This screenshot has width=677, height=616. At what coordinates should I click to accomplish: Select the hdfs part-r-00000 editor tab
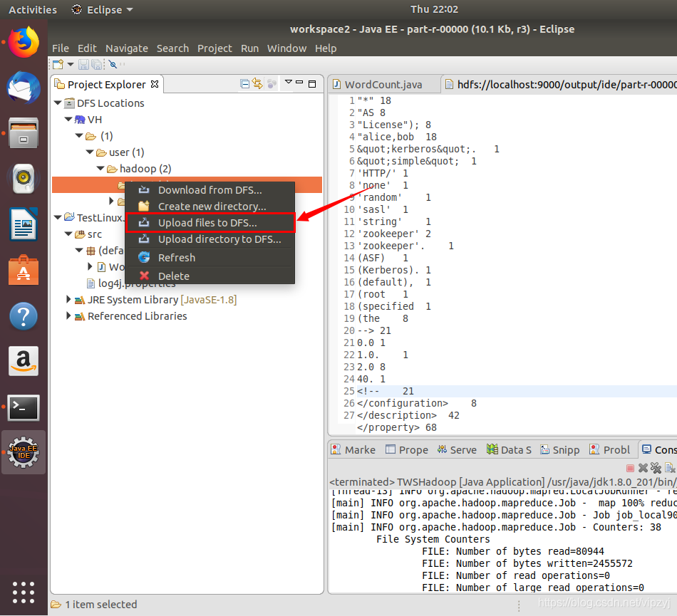pos(560,85)
